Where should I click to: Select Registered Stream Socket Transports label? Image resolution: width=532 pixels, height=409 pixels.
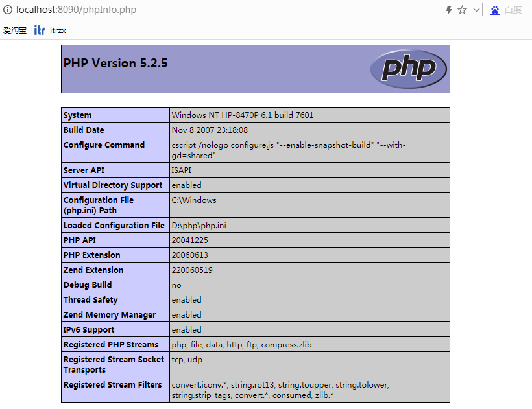pos(114,365)
